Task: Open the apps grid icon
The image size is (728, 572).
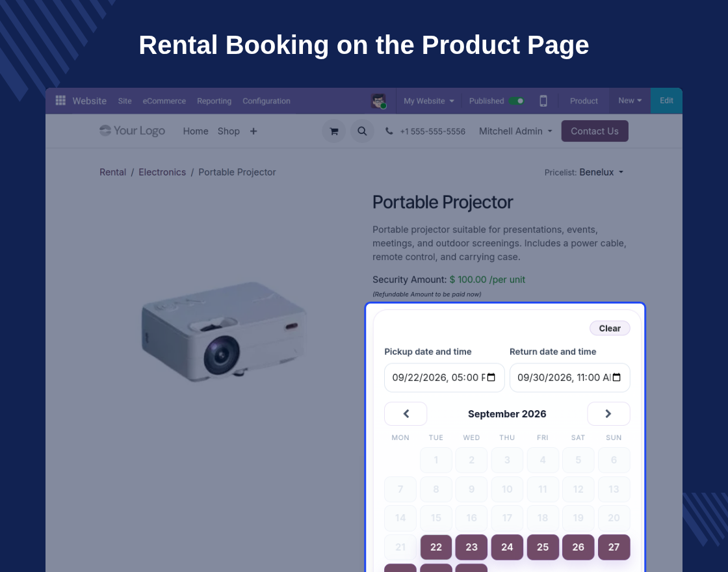Action: [x=60, y=101]
